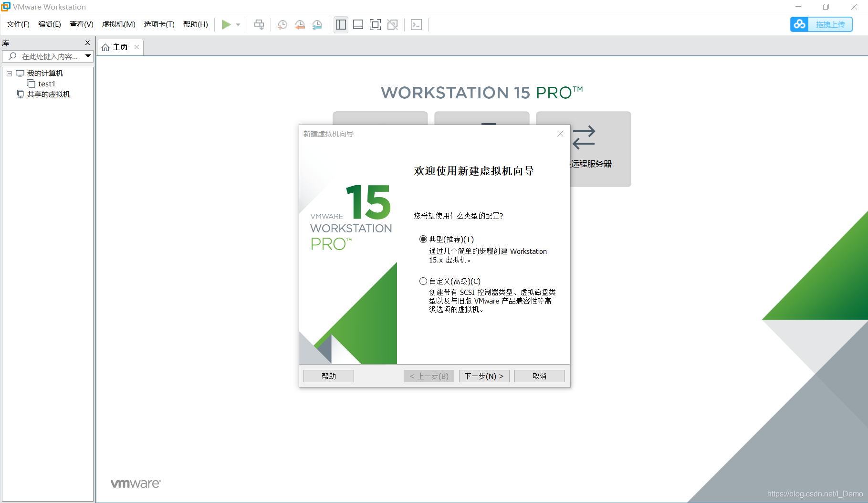This screenshot has height=503, width=868.
Task: Open the 编辑(E) menu
Action: coord(50,24)
